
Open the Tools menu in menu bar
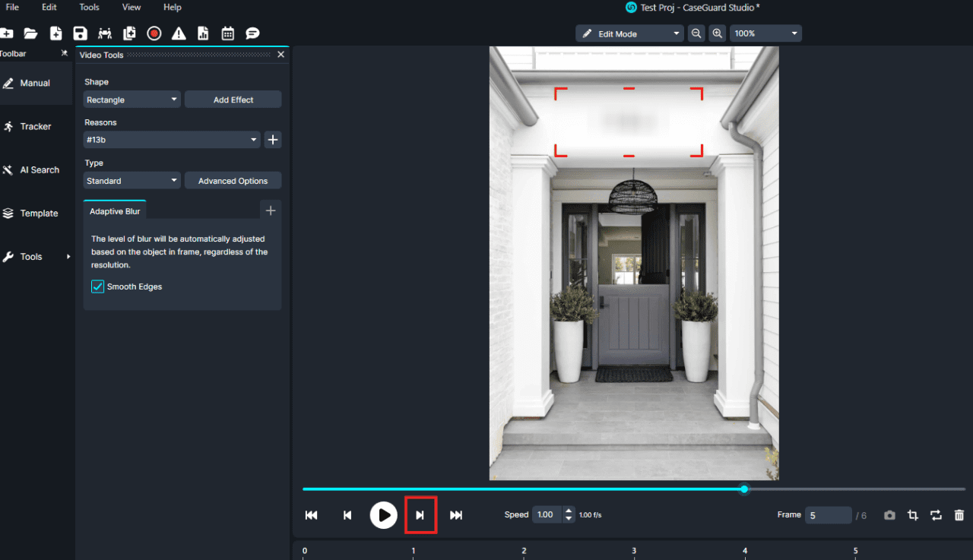pos(89,8)
